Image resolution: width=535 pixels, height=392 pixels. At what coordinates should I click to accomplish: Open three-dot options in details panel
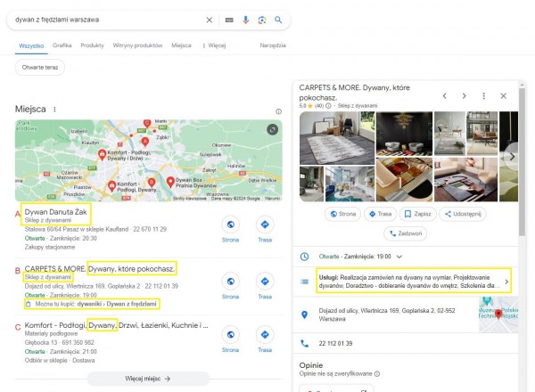click(484, 96)
